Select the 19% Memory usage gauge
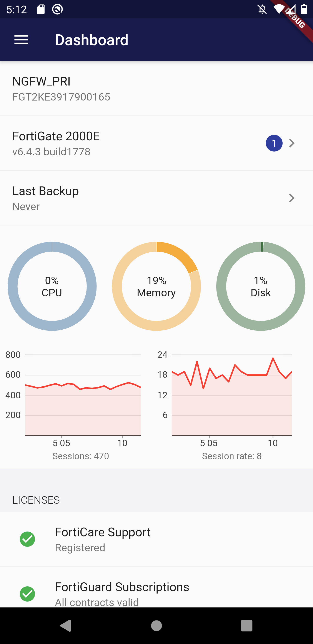The height and width of the screenshot is (644, 313). [x=156, y=286]
